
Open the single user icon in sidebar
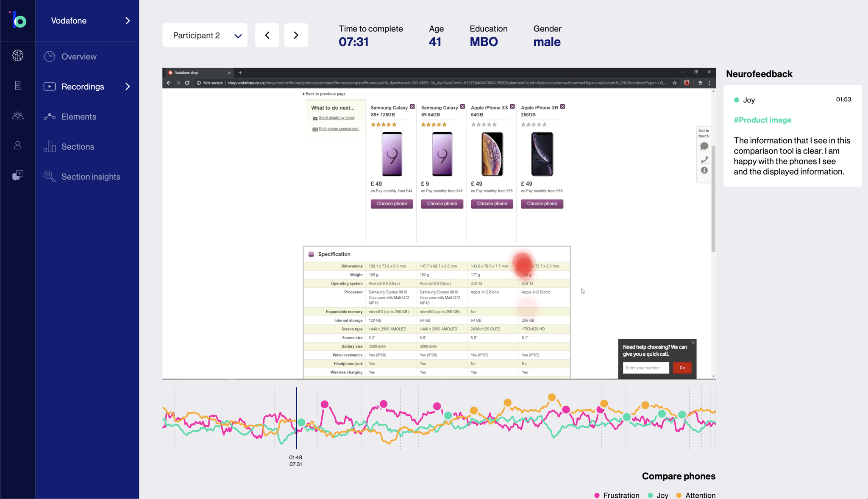pyautogui.click(x=18, y=145)
